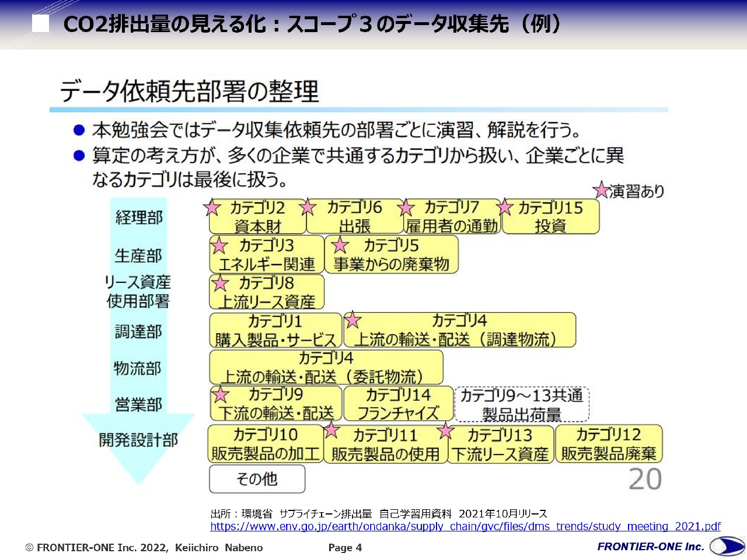
Task: Click the dashed カテゴリ9～13共通 box
Action: pyautogui.click(x=522, y=404)
